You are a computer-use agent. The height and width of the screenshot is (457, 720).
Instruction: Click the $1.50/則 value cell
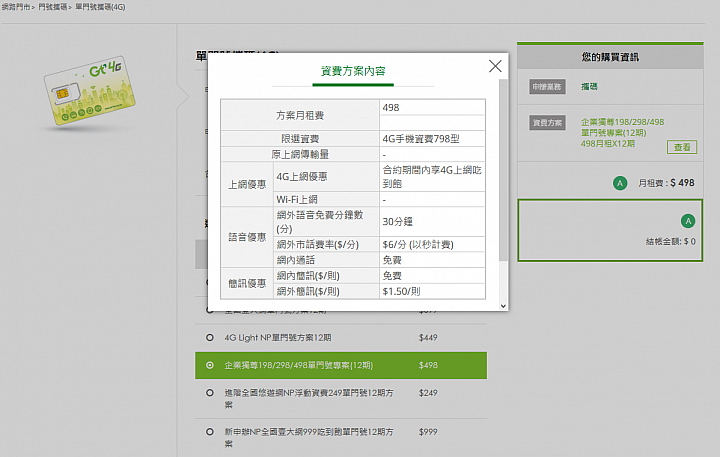(432, 291)
